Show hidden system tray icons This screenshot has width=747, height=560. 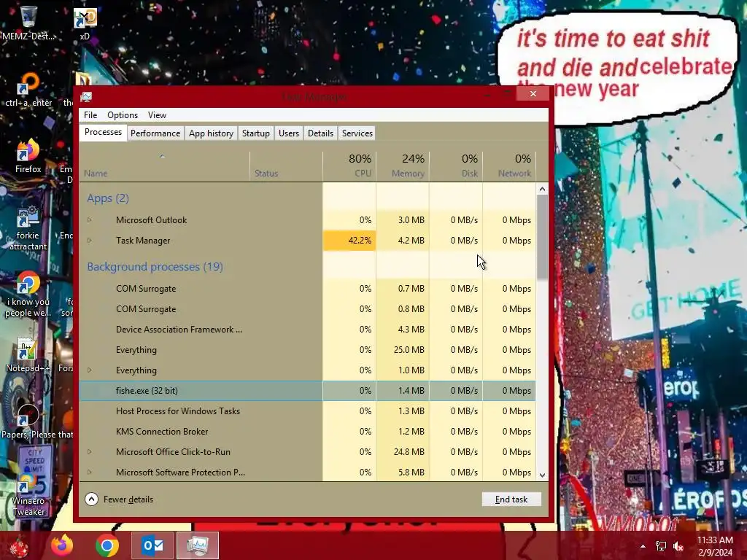(x=643, y=546)
